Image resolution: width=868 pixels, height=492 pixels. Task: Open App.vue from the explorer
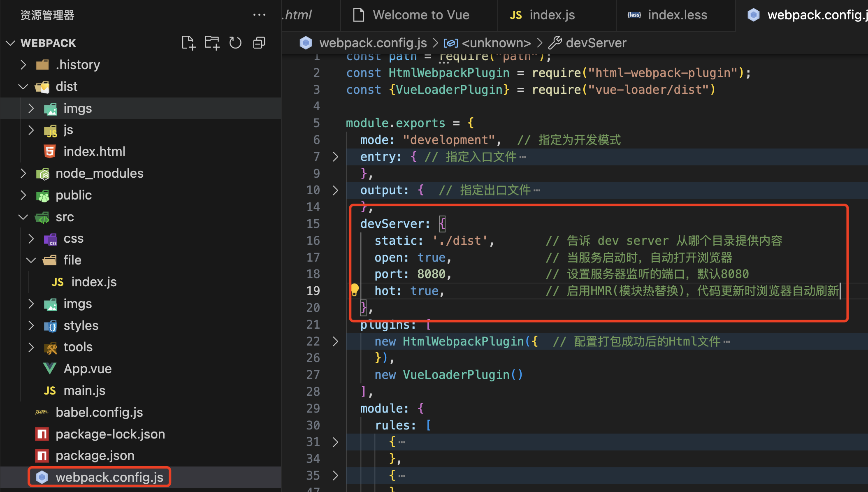[x=141, y=369]
